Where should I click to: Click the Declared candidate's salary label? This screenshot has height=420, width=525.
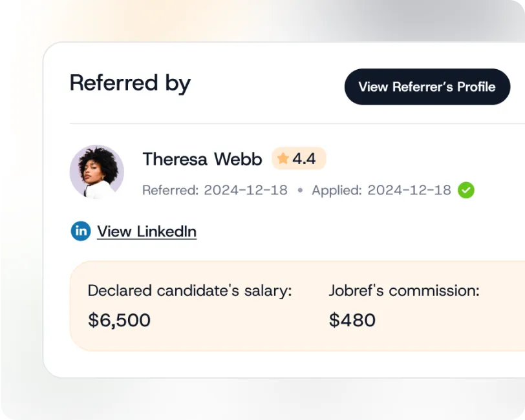[189, 290]
